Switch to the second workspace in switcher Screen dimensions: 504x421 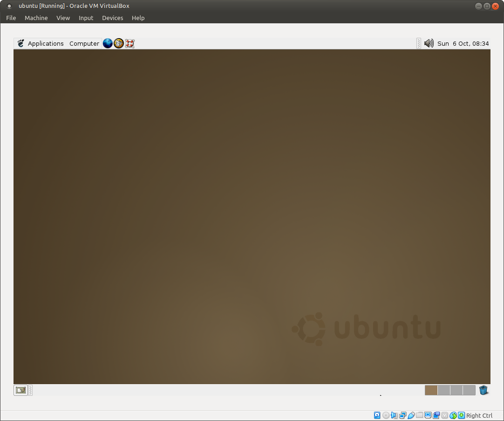pos(444,390)
